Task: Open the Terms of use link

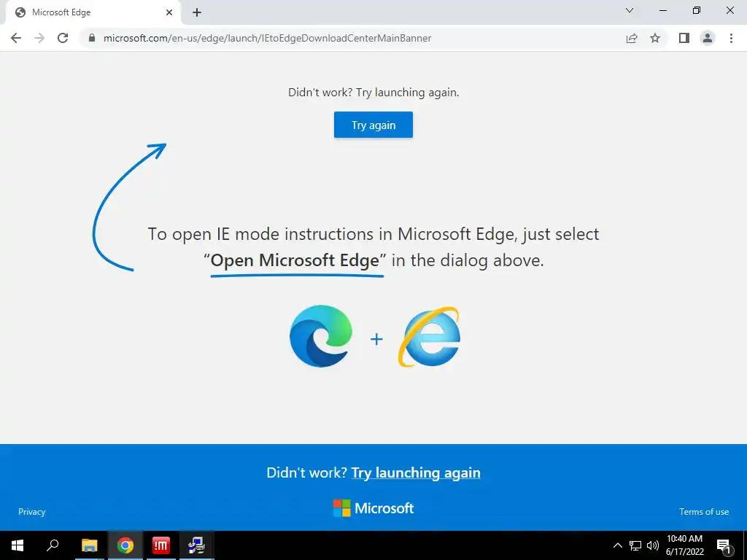Action: tap(704, 512)
